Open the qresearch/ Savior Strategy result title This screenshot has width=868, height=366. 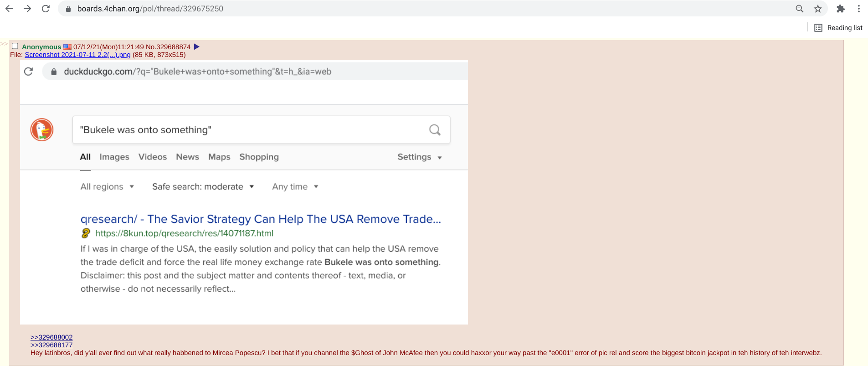(261, 219)
